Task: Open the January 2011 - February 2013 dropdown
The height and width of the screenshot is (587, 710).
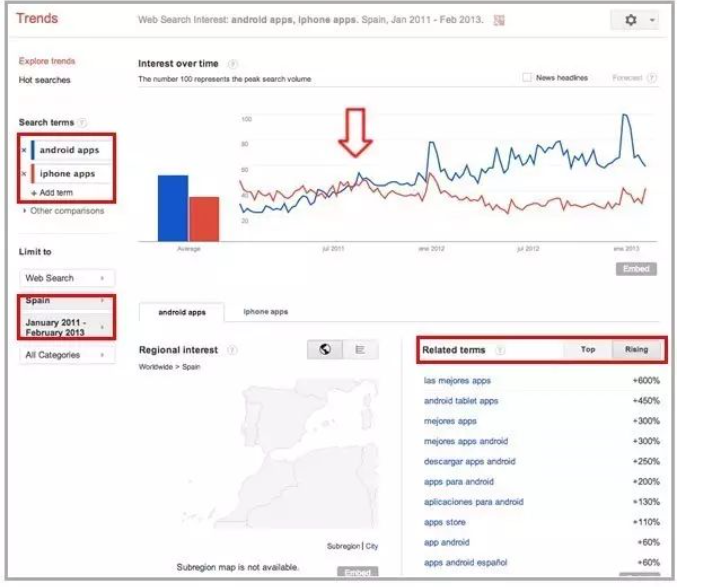Action: (x=67, y=327)
